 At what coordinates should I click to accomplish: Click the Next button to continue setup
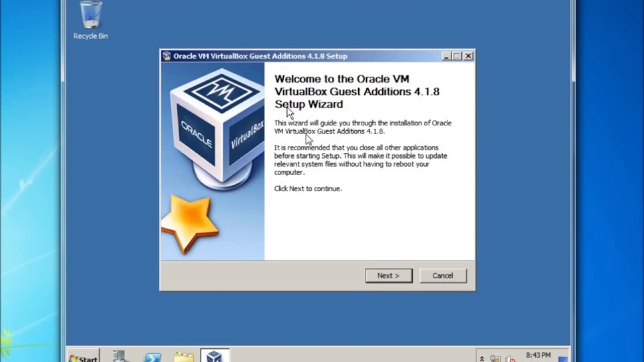389,276
